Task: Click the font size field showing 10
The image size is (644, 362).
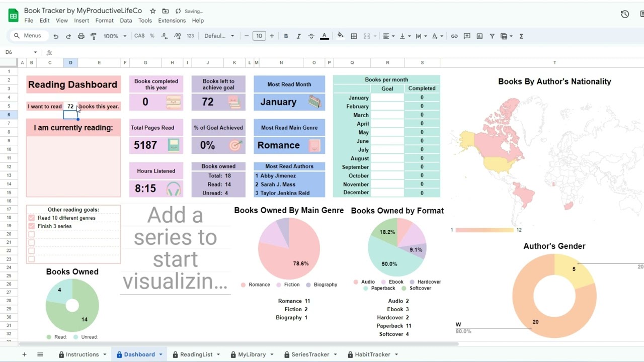Action: pos(259,36)
